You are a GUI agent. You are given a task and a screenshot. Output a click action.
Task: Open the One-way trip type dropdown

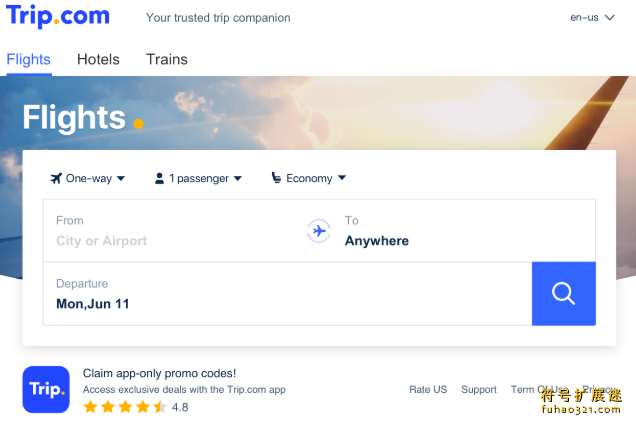click(x=88, y=178)
